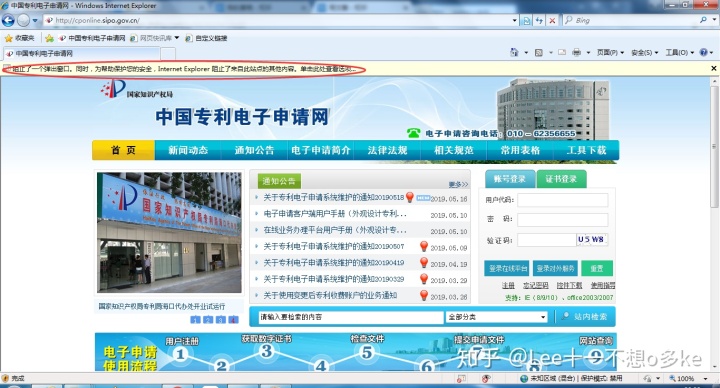This screenshot has width=720, height=388.
Task: Open the 全部分类 category dropdown
Action: click(x=496, y=317)
